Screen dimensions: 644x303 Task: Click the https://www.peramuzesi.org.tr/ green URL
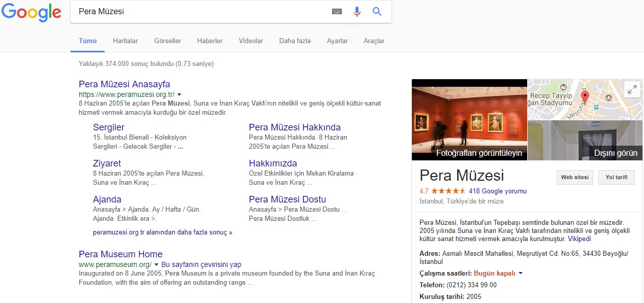(x=126, y=94)
